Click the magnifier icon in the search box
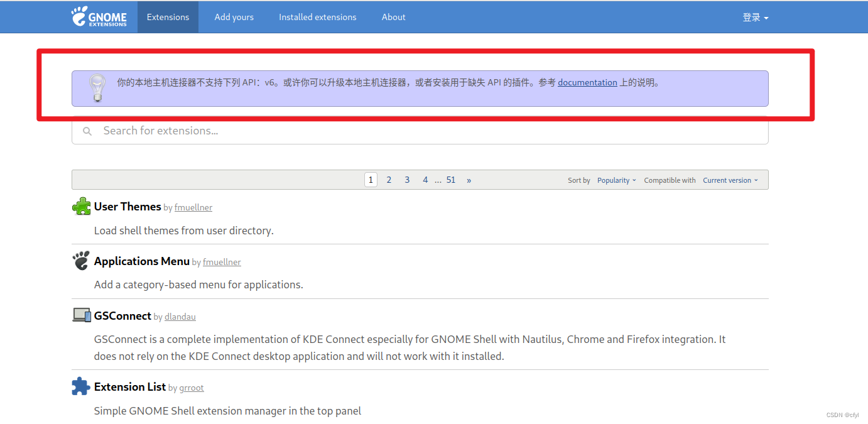 pyautogui.click(x=88, y=131)
